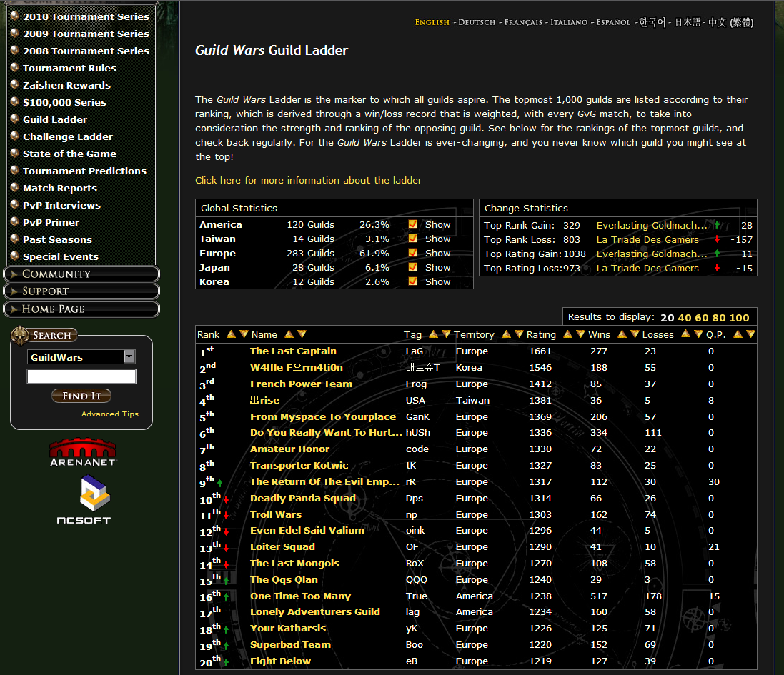Click the search text input field

coord(81,376)
